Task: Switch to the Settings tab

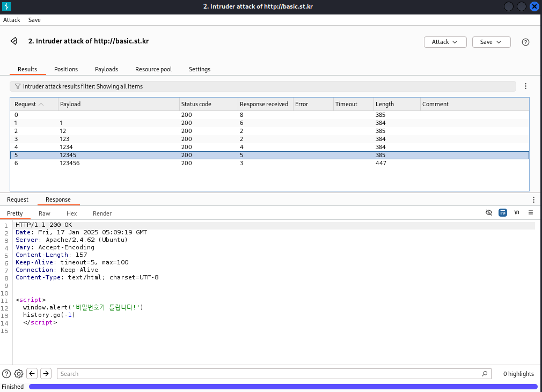Action: click(200, 69)
